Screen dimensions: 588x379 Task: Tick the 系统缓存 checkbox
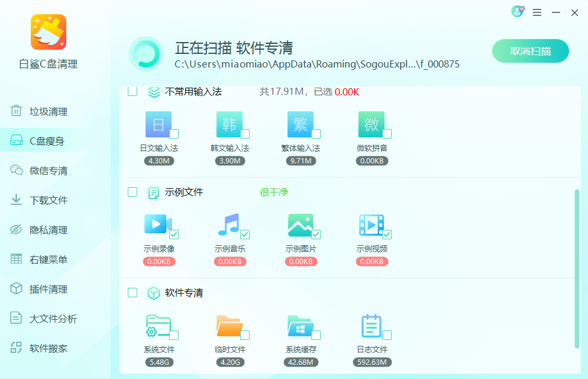point(316,335)
